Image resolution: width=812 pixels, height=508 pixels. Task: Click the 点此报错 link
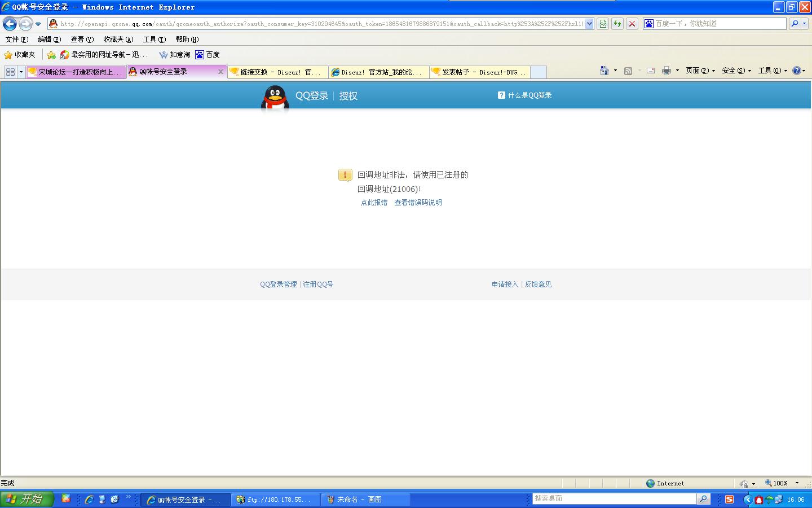pyautogui.click(x=374, y=203)
